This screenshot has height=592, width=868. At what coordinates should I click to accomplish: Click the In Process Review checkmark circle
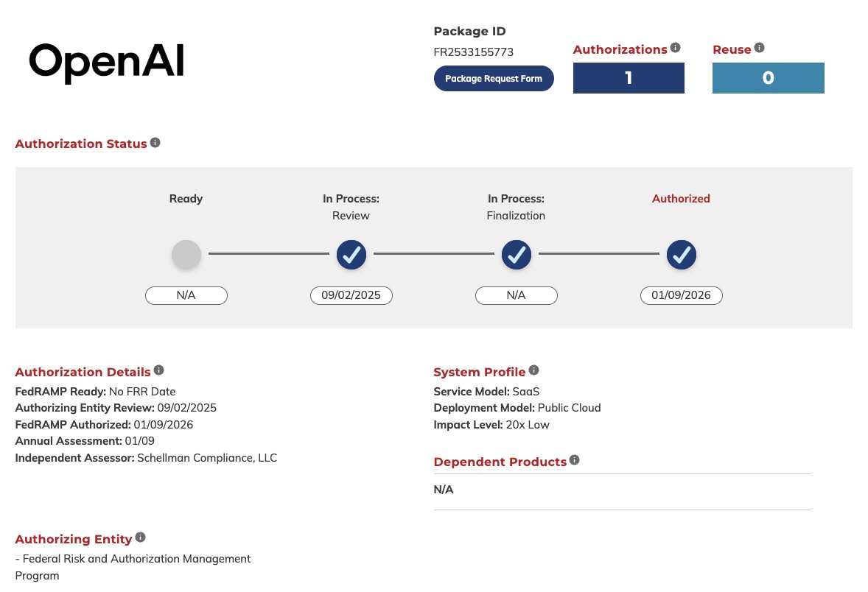coord(351,255)
